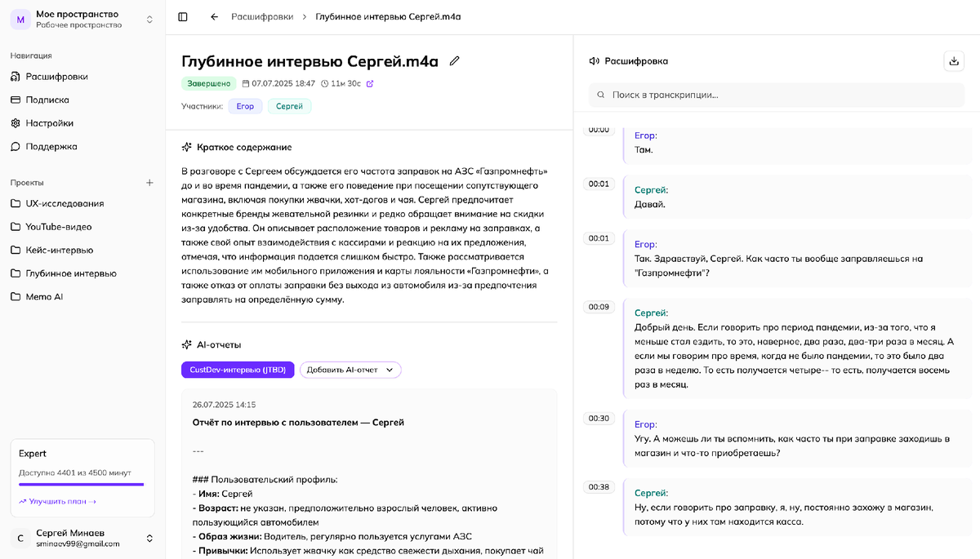Screen dimensions: 980x559
Task: Click the speaker icon near Расшифровка header
Action: pyautogui.click(x=595, y=60)
